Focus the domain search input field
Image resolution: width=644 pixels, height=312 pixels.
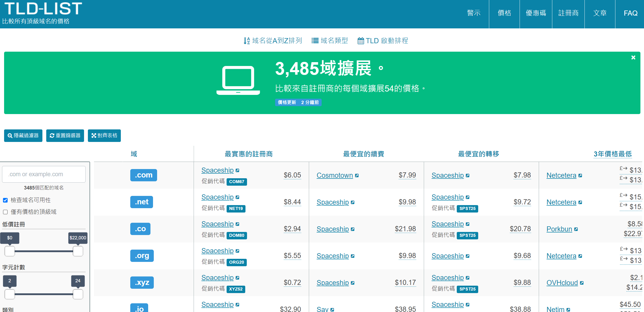(x=44, y=174)
